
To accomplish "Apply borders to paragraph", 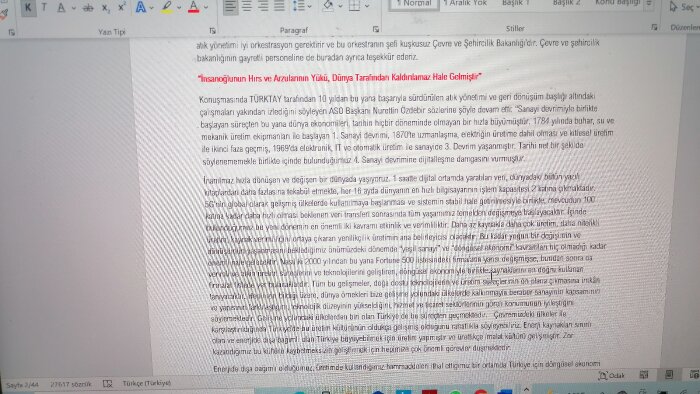I will click(354, 6).
